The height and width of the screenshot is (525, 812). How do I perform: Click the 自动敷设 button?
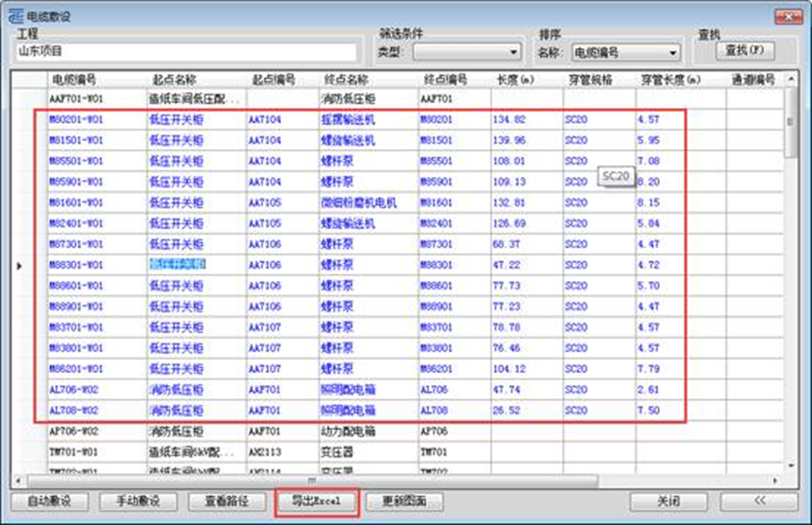pos(50,502)
